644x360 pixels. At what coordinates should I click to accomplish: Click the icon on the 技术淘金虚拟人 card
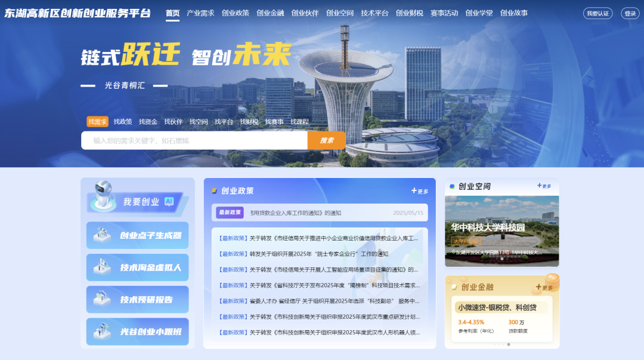coord(102,267)
